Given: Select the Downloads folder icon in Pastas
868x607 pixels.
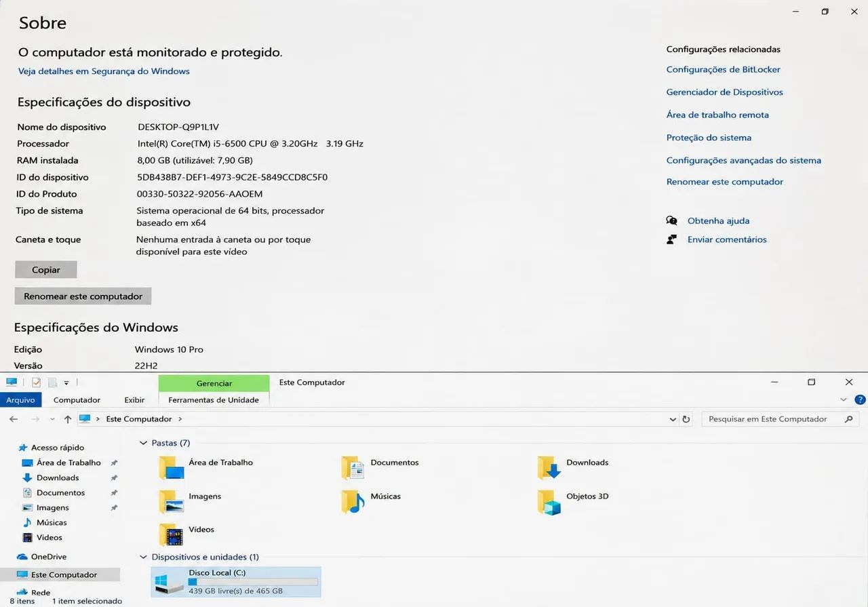Looking at the screenshot, I should coord(549,468).
